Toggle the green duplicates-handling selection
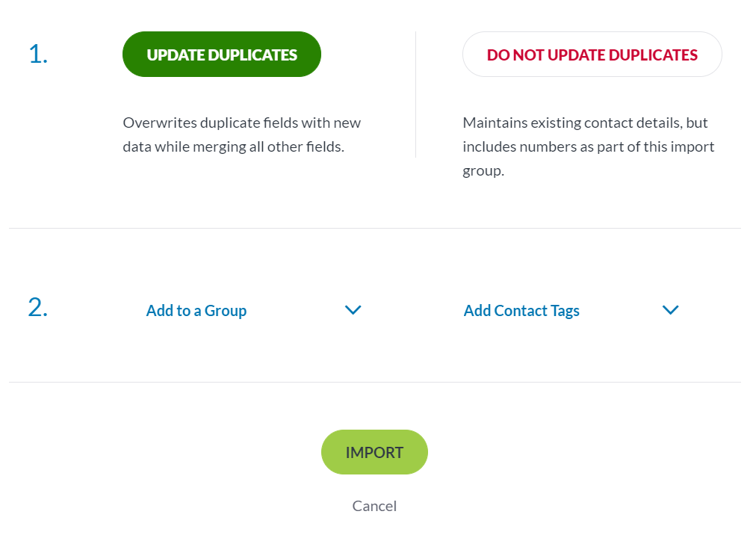The width and height of the screenshot is (756, 535). click(221, 54)
